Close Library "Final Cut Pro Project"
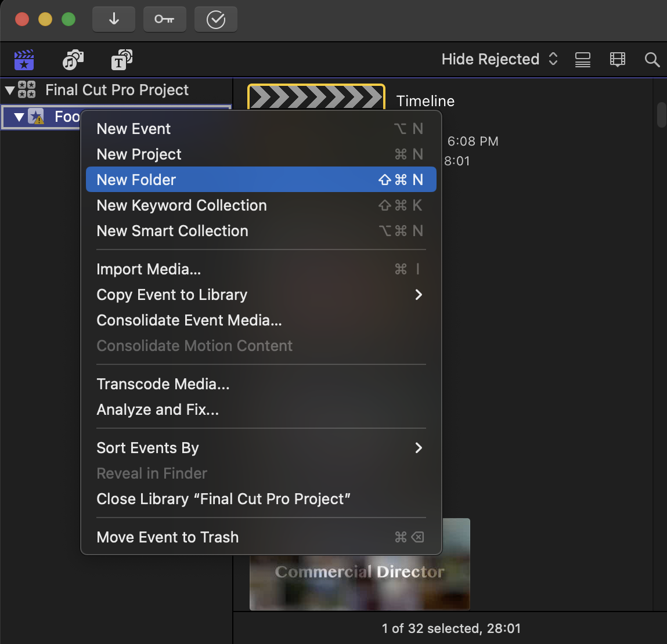Viewport: 667px width, 644px height. (x=261, y=498)
